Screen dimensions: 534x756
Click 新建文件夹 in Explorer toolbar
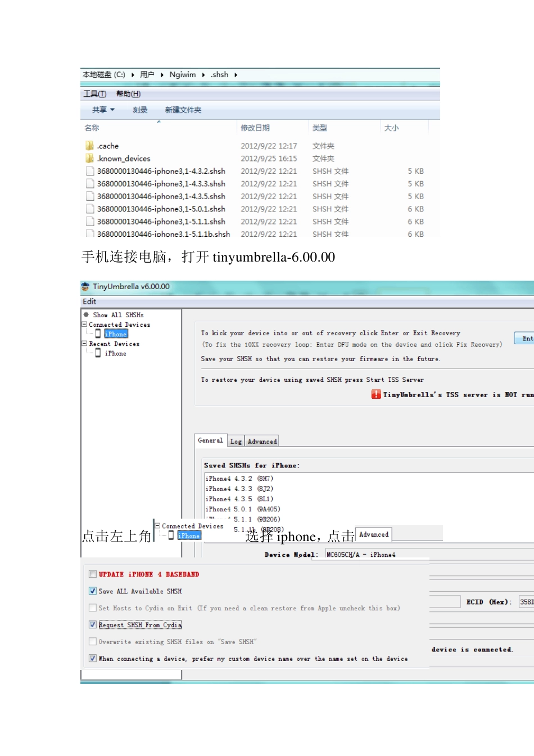point(183,110)
